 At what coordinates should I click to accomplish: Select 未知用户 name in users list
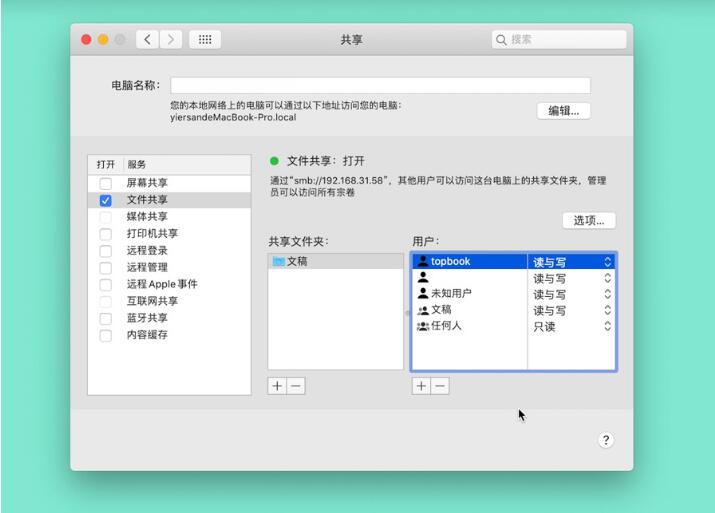[451, 293]
